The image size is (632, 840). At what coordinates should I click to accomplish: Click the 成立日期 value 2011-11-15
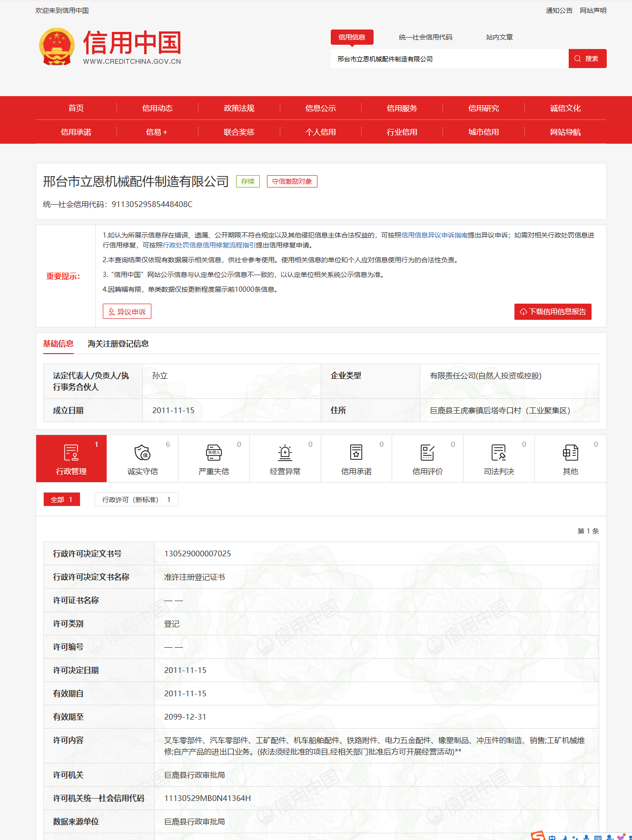173,410
